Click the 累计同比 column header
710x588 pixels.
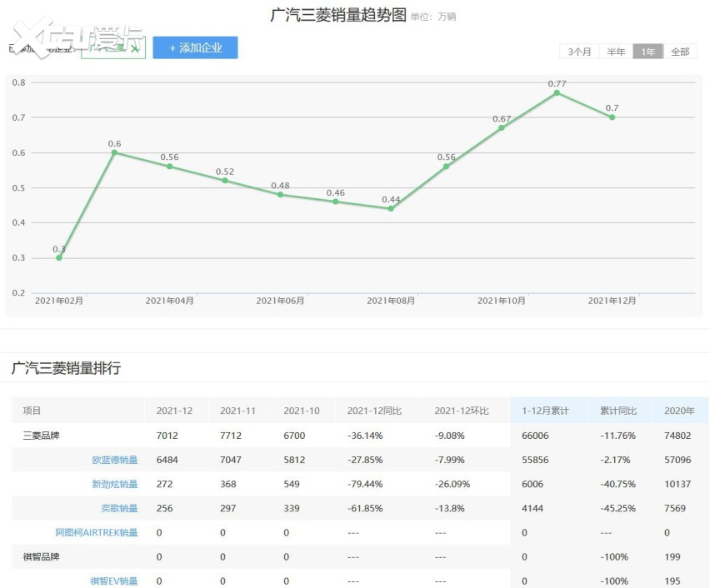coord(618,411)
